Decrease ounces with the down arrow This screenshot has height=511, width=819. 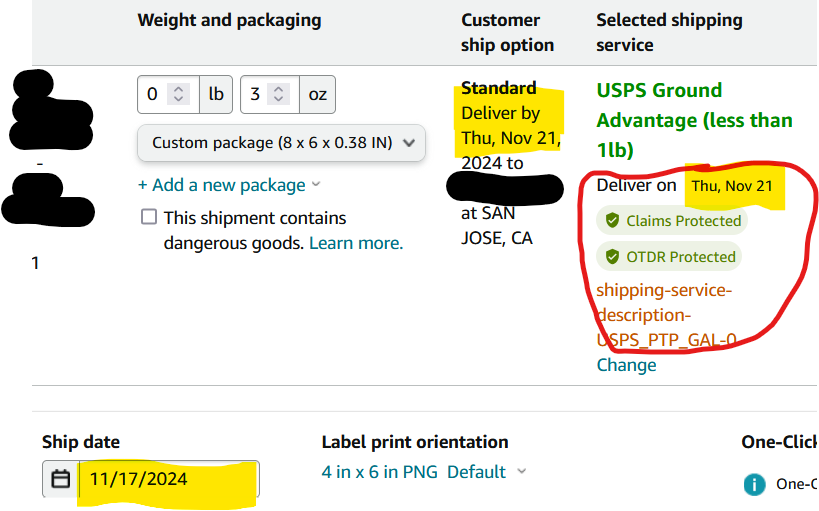pyautogui.click(x=278, y=99)
